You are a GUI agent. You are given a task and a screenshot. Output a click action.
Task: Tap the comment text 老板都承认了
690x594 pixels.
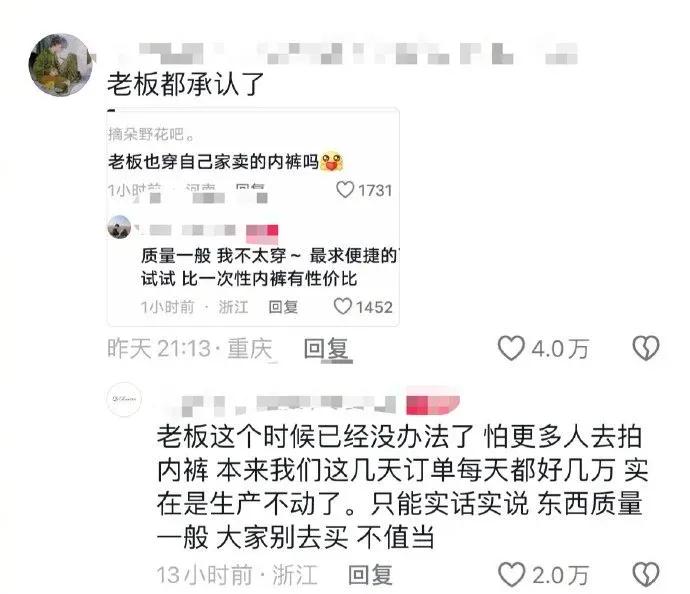pos(185,84)
